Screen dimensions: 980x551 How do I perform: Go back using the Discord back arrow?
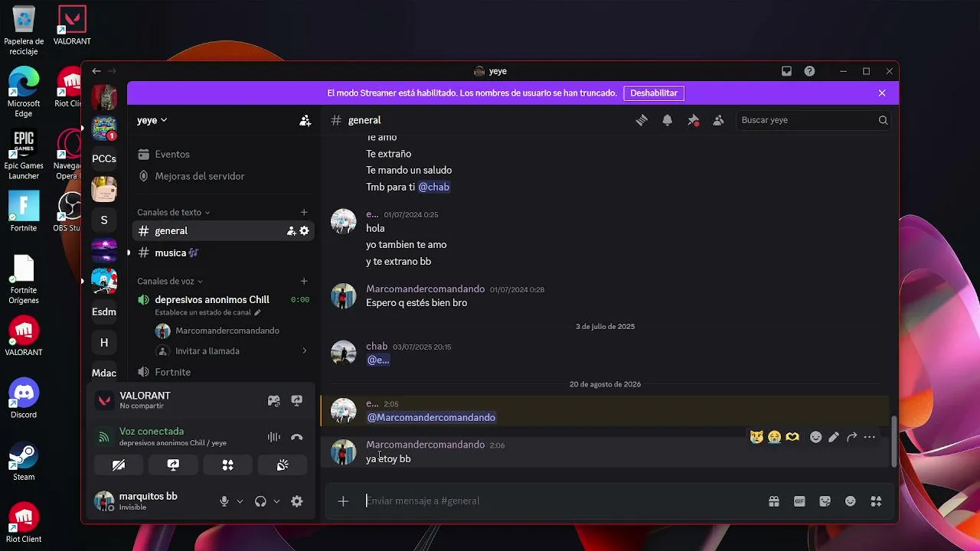(x=96, y=71)
